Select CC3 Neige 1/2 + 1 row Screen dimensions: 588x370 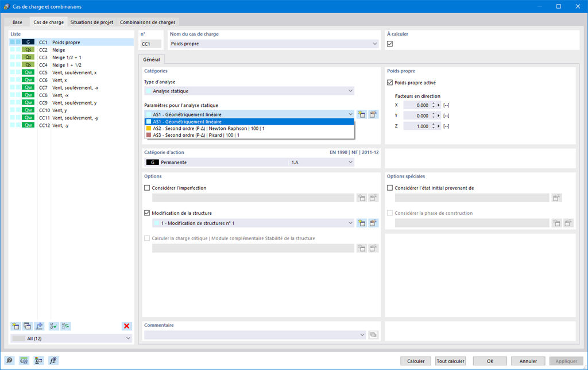(71, 57)
